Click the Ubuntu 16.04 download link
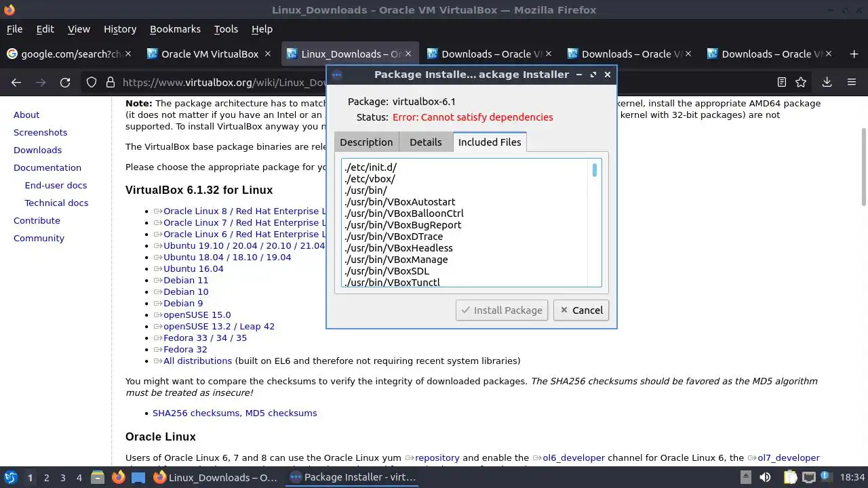Viewport: 868px width, 488px height. (193, 268)
